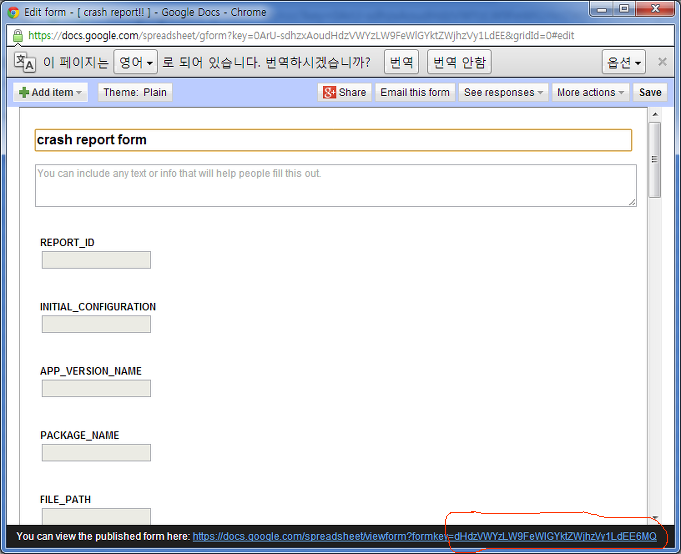Open the published form link
This screenshot has width=681, height=554.
[x=424, y=537]
